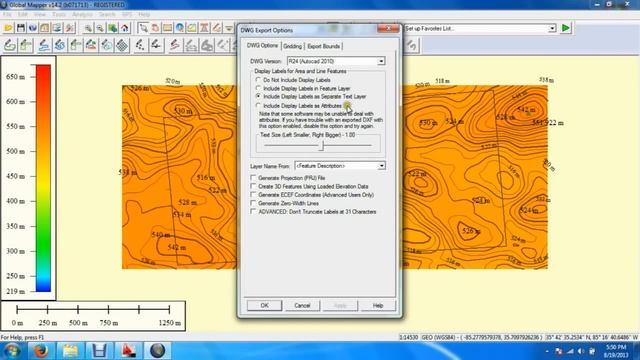
Task: Click the Home view icon
Action: pyautogui.click(x=124, y=28)
